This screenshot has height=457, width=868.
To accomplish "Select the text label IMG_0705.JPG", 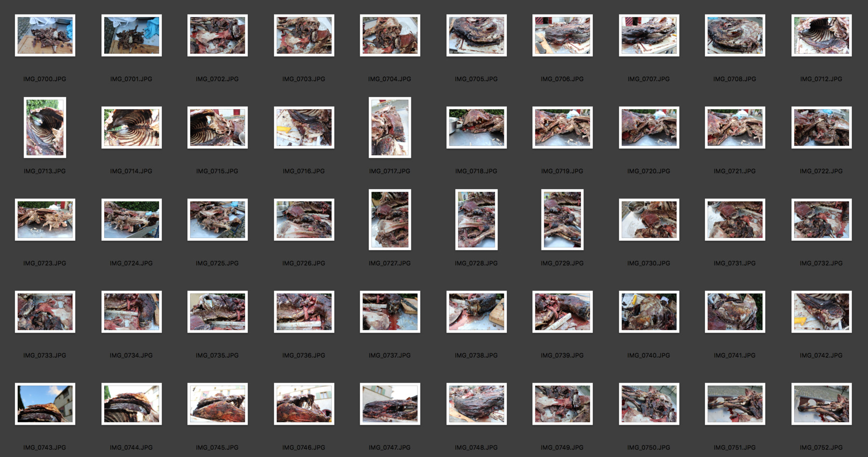I will (x=476, y=79).
